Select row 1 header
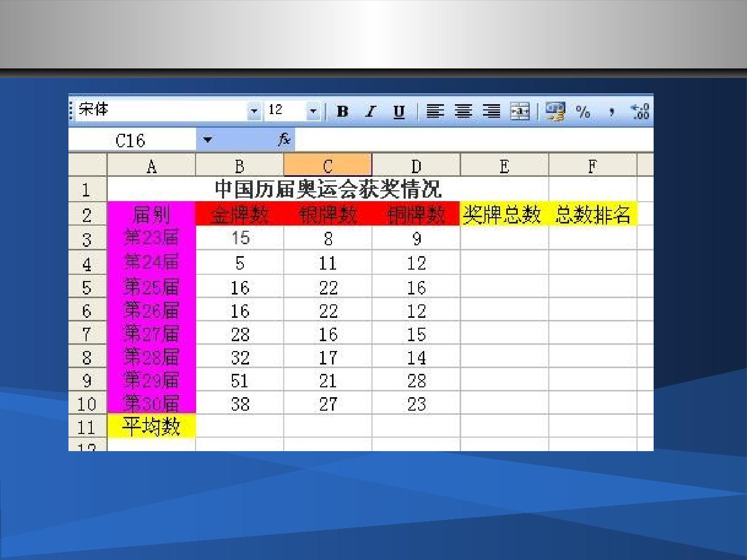 click(88, 190)
